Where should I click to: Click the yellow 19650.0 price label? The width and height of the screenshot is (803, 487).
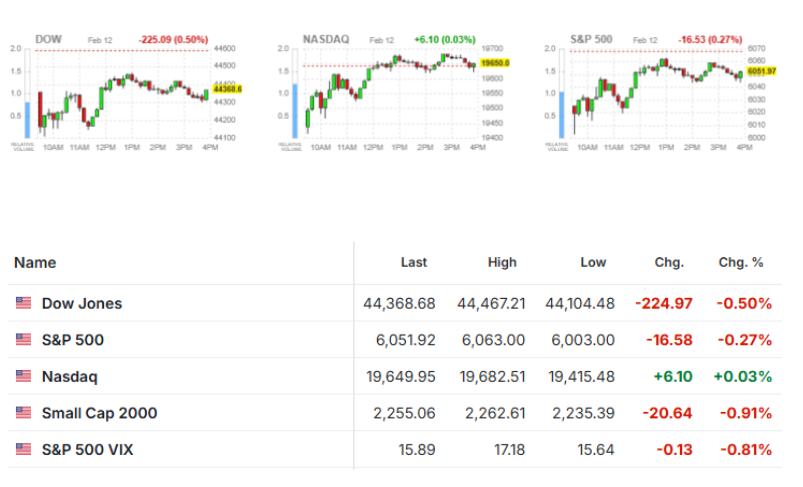coord(495,63)
